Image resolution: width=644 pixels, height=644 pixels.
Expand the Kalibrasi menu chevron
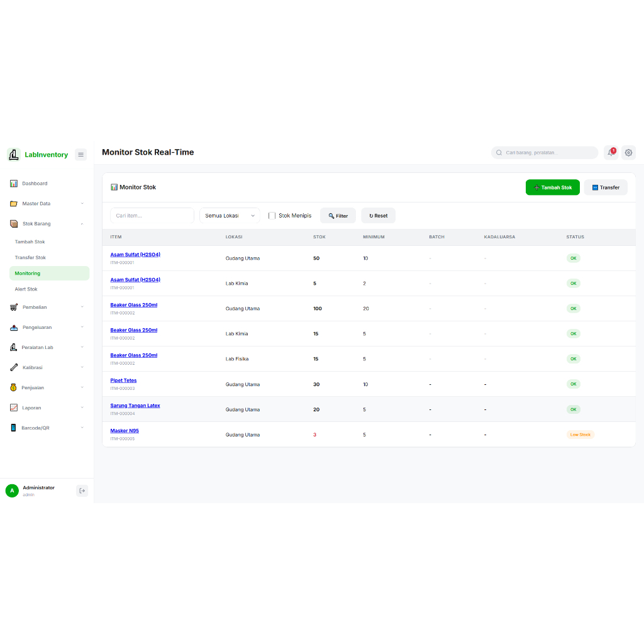82,367
